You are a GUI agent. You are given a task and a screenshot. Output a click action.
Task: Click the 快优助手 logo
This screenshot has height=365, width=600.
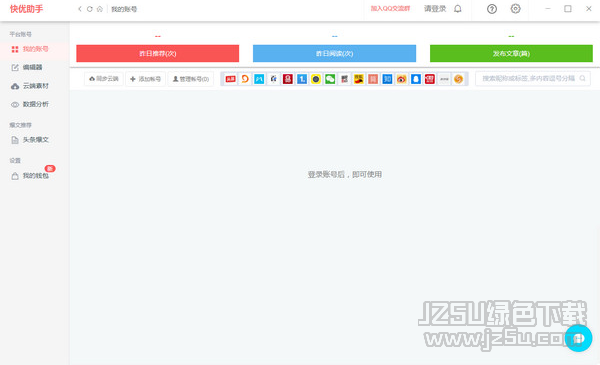26,8
